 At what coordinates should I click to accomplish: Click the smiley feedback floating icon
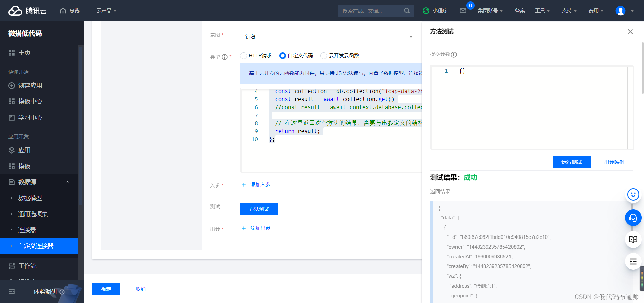click(x=633, y=194)
